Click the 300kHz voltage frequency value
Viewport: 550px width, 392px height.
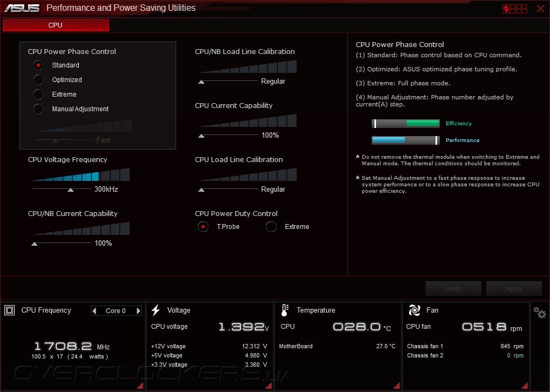[x=106, y=190]
